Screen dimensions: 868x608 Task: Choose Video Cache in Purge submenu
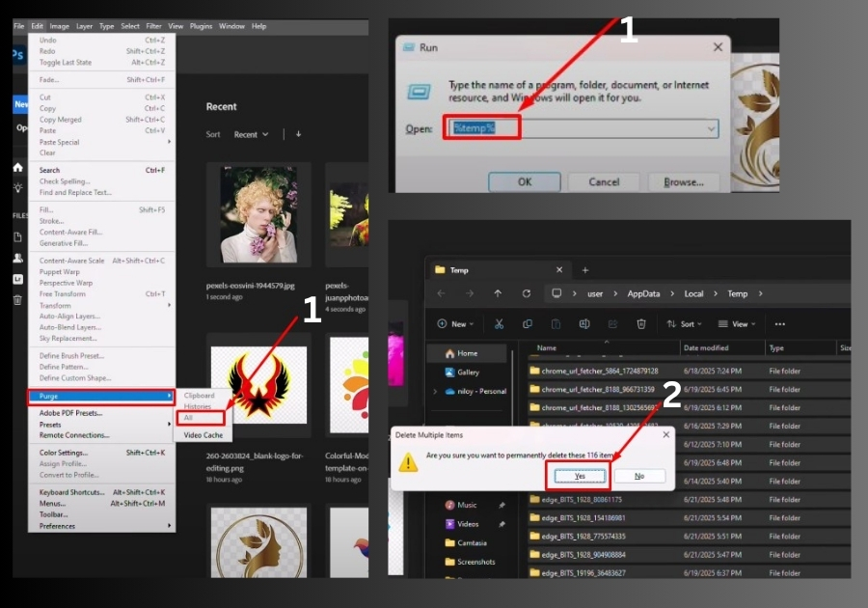click(203, 435)
